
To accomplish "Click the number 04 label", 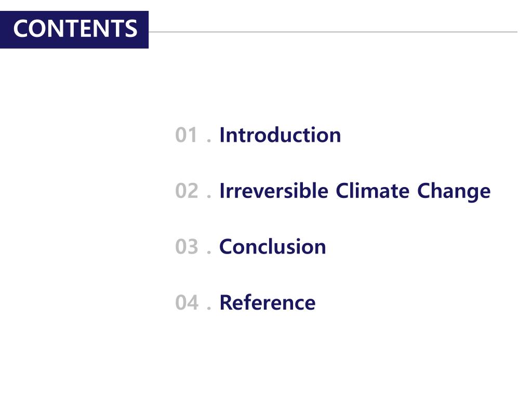I will coord(187,302).
